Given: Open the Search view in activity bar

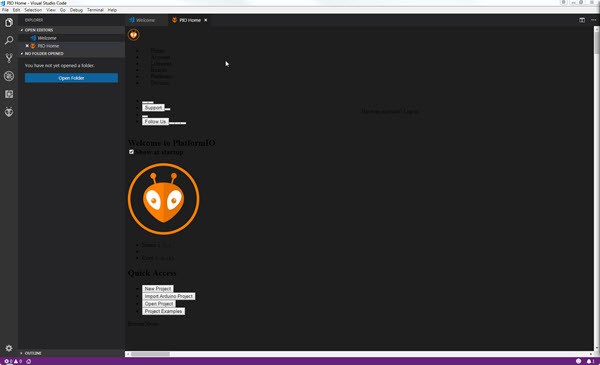Looking at the screenshot, I should pos(9,40).
